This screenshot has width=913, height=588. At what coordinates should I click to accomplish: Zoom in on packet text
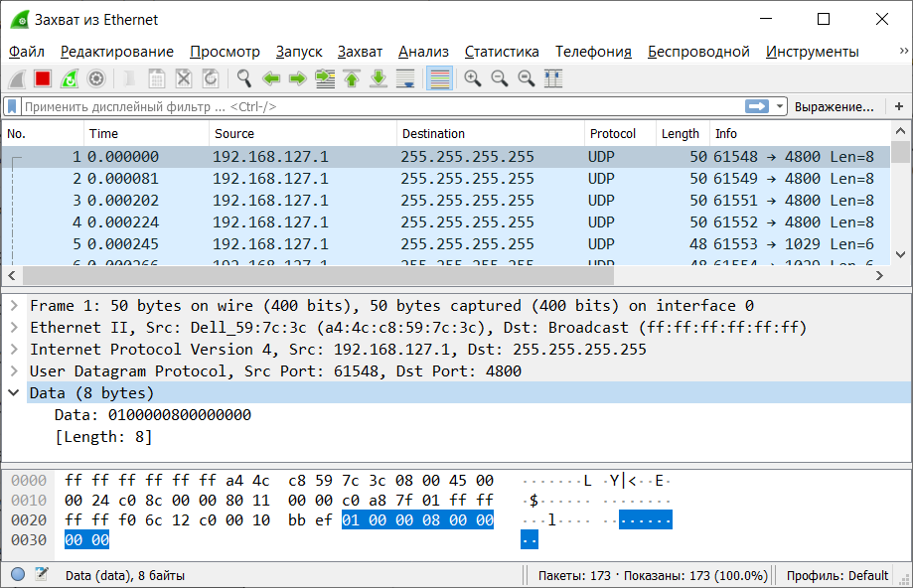pos(472,78)
